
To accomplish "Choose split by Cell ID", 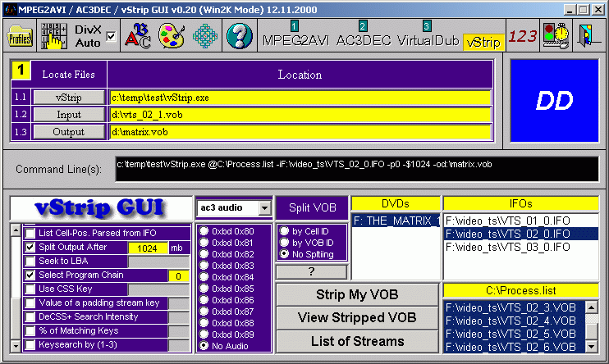I will 284,231.
